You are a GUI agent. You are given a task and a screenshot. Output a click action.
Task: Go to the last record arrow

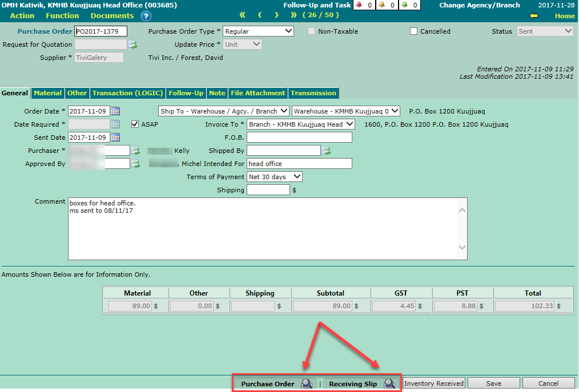click(x=293, y=15)
